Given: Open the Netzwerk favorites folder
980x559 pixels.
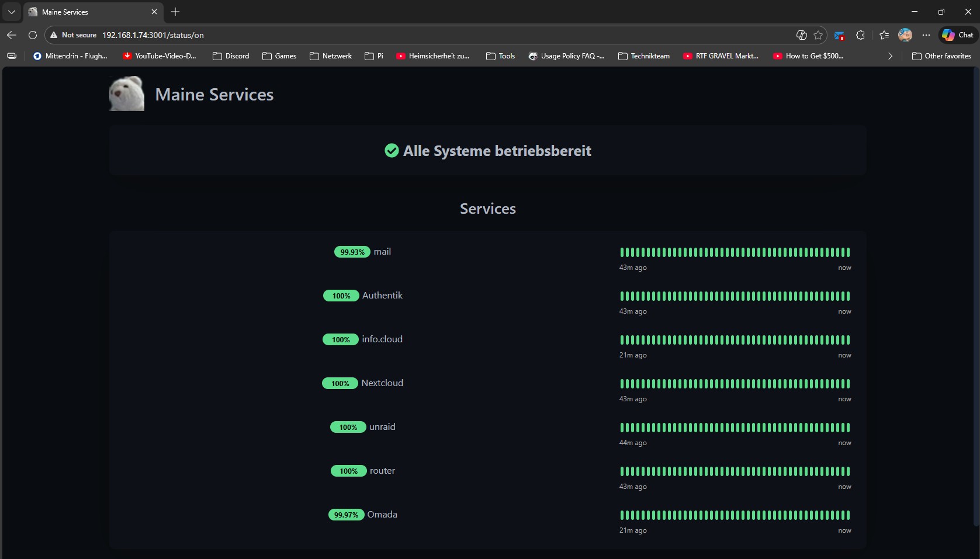Looking at the screenshot, I should [331, 56].
